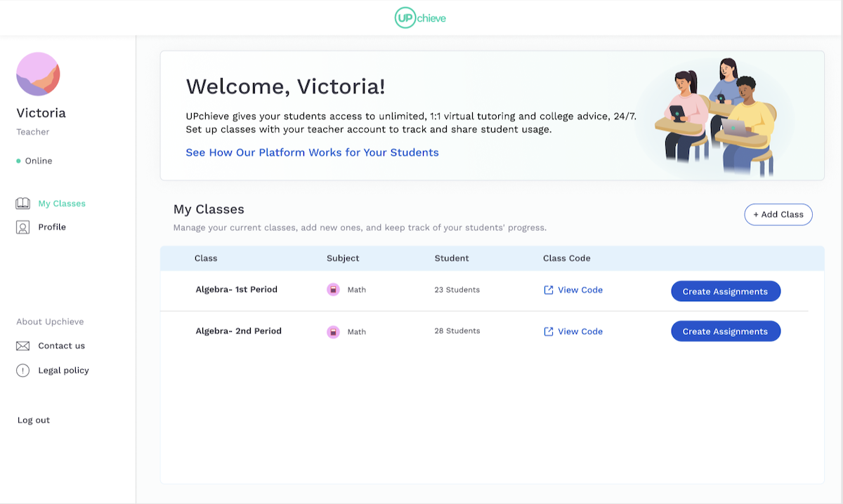
Task: Click Math subject icon for Algebra 2nd Period
Action: coord(333,332)
